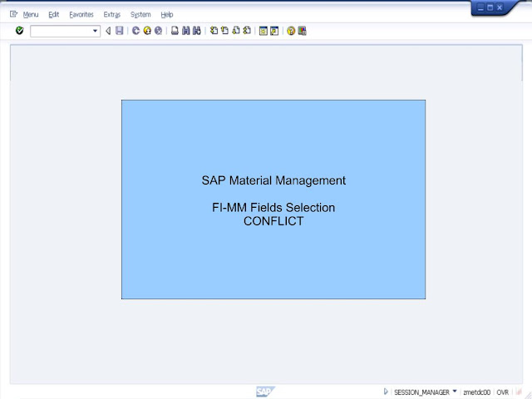Click the CONFLICT text in blue panel

pyautogui.click(x=273, y=221)
